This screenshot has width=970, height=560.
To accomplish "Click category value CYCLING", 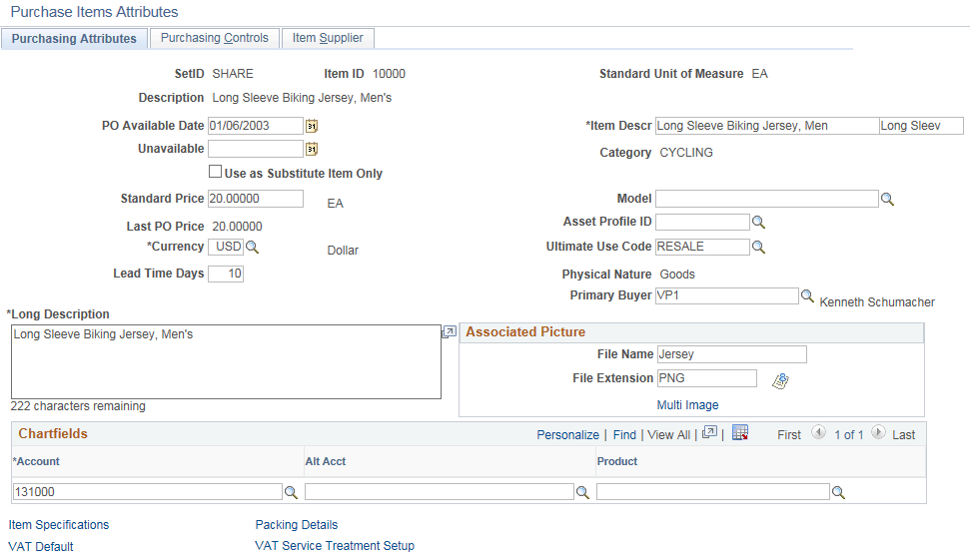I will tap(686, 153).
